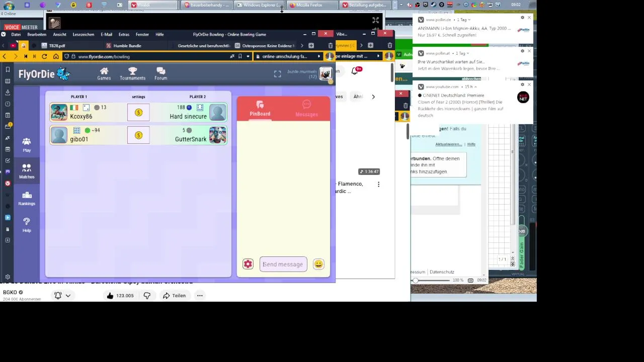
Task: Click the YouTube like button 123.005
Action: click(x=120, y=296)
